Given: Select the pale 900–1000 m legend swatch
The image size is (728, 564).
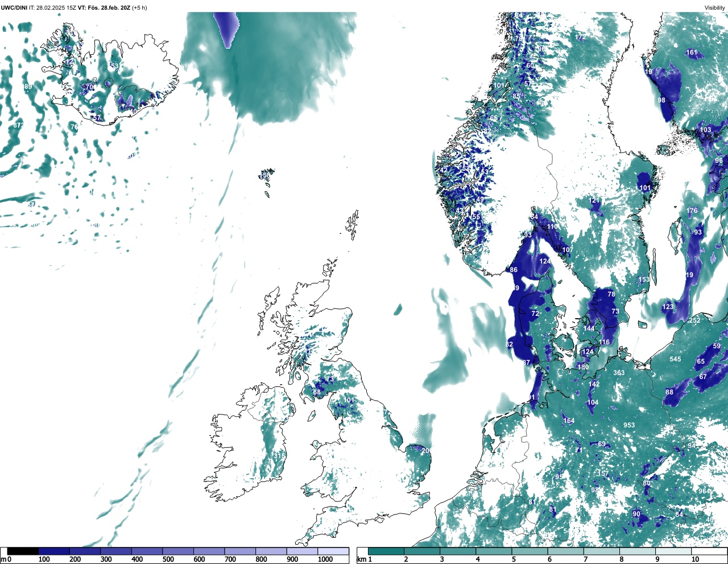Looking at the screenshot, I should click(302, 551).
